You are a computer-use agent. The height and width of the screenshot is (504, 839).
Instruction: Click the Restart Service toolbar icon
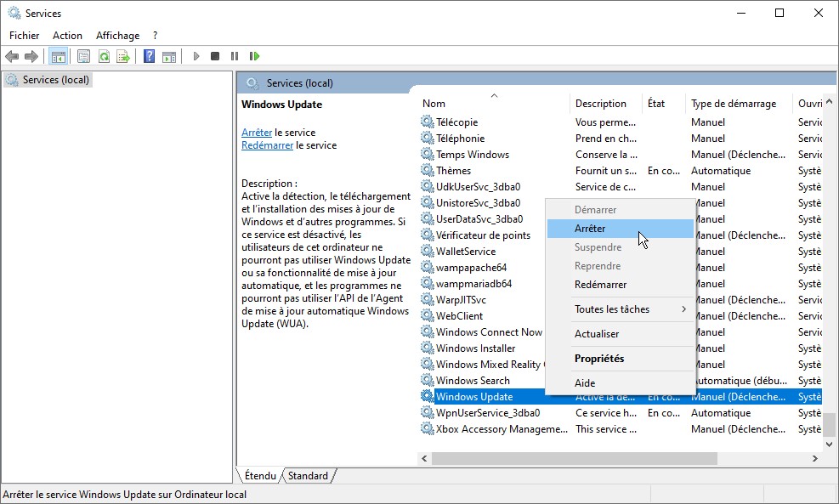coord(254,57)
